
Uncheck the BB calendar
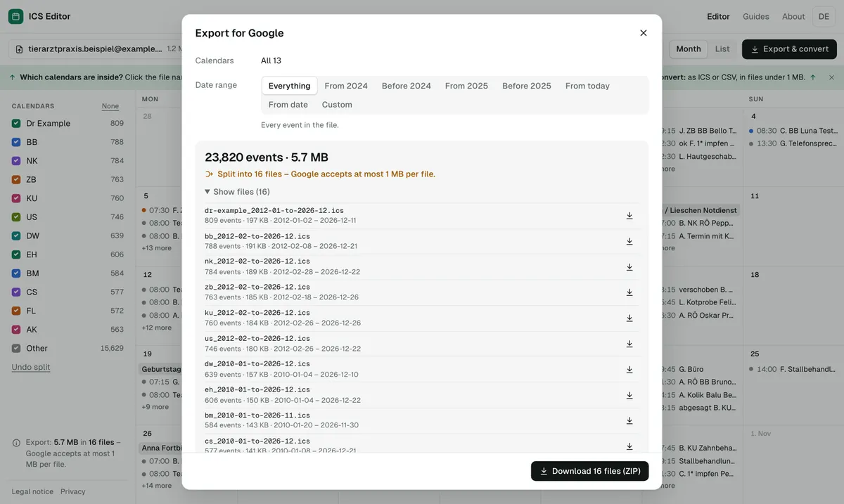[x=16, y=142]
